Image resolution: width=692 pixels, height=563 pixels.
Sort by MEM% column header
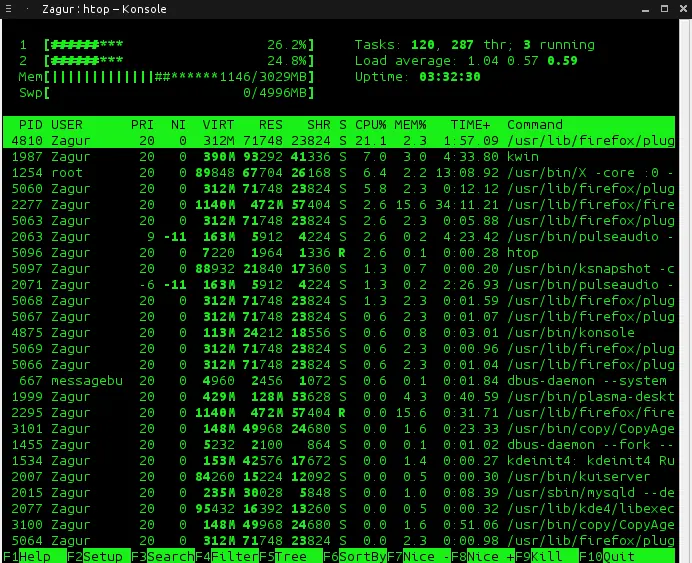coord(410,125)
